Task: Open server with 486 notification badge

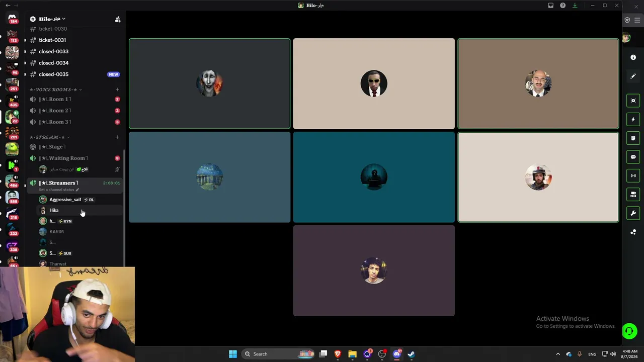Action: coord(12,181)
